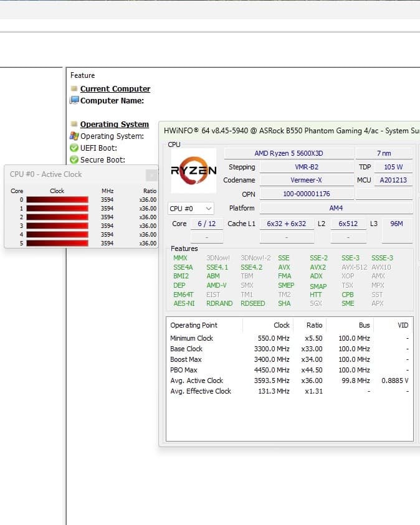
Task: Click the Windows flag icon beside Operating System
Action: pyautogui.click(x=74, y=136)
